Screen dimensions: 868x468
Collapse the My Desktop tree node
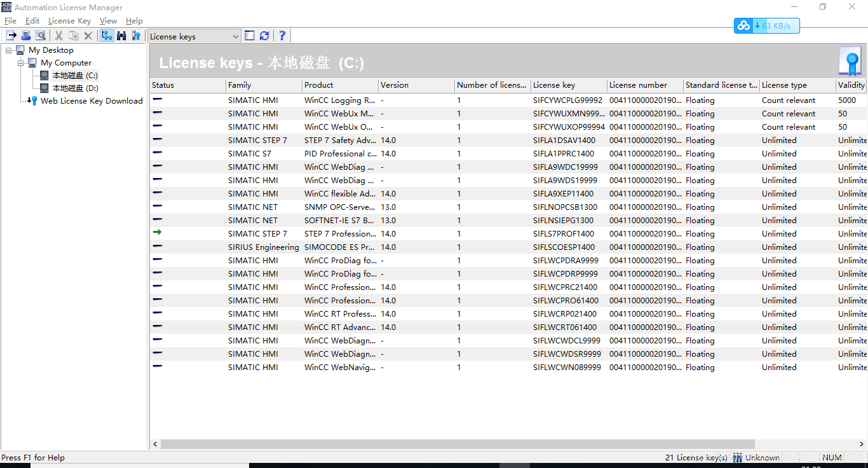tap(8, 50)
